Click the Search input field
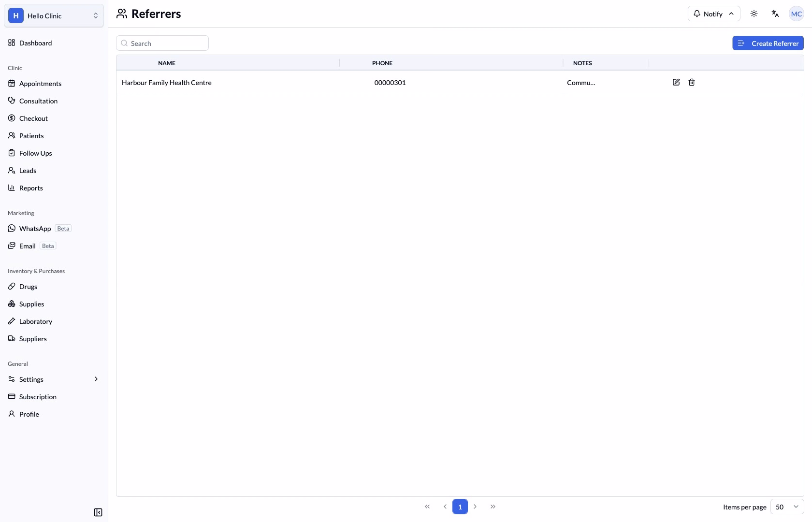 (162, 43)
